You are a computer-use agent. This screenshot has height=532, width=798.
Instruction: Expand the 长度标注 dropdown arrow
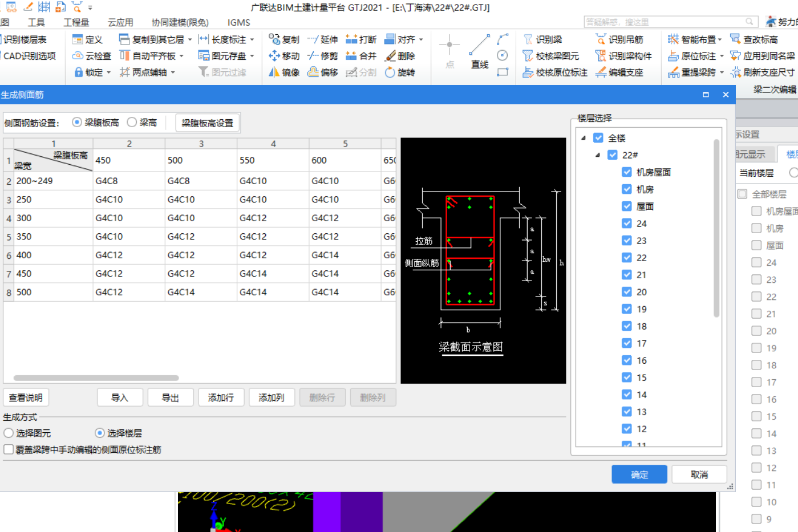click(252, 39)
